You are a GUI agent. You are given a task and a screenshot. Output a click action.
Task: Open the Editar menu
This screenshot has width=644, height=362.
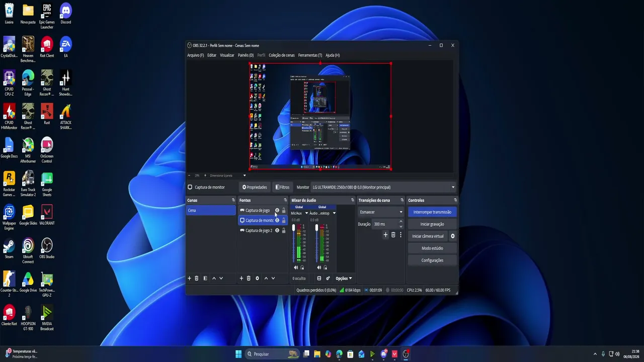[212, 55]
